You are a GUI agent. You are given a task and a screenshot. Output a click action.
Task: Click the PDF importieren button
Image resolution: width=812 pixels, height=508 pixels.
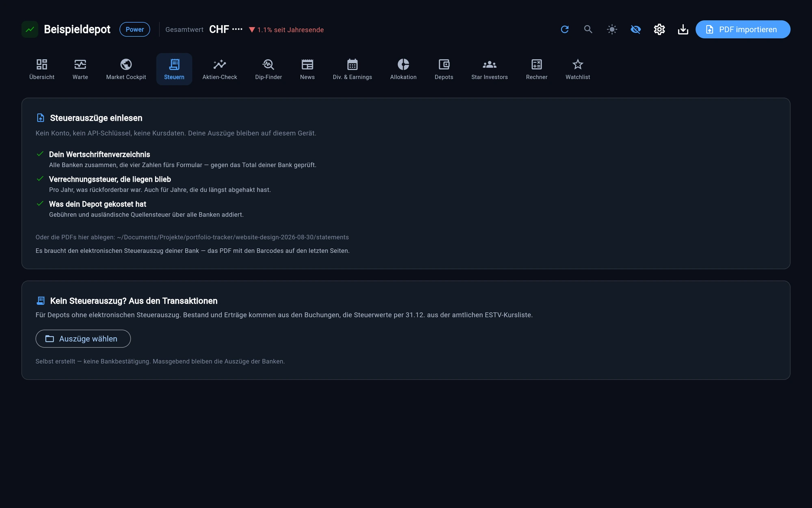(x=743, y=29)
